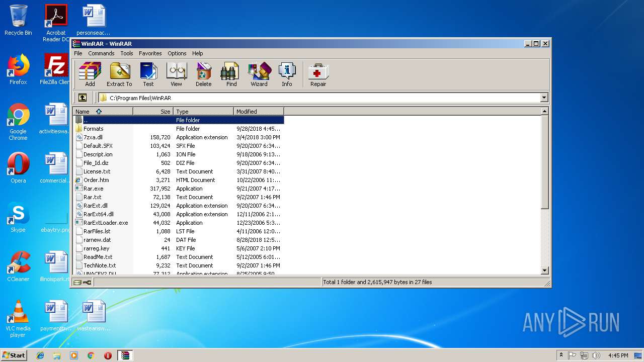
Task: Open the Options menu
Action: tap(177, 53)
